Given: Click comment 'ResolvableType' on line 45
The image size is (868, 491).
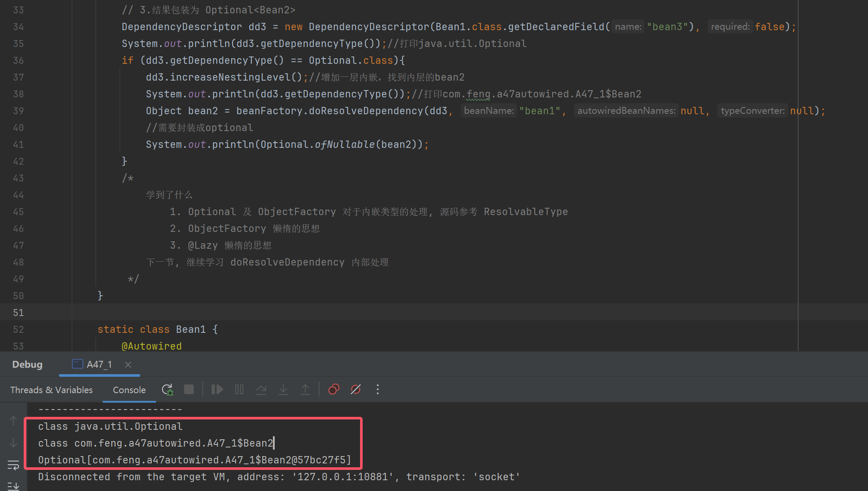Looking at the screenshot, I should click(526, 212).
